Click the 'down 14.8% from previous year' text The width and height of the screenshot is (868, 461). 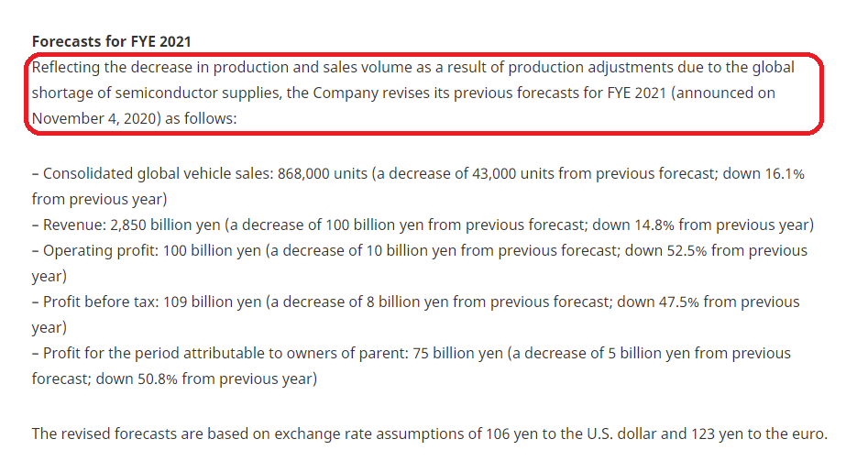click(701, 225)
